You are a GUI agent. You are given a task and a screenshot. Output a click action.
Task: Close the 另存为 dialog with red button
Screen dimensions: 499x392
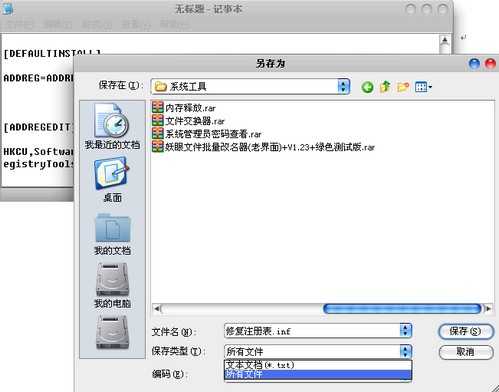490,64
